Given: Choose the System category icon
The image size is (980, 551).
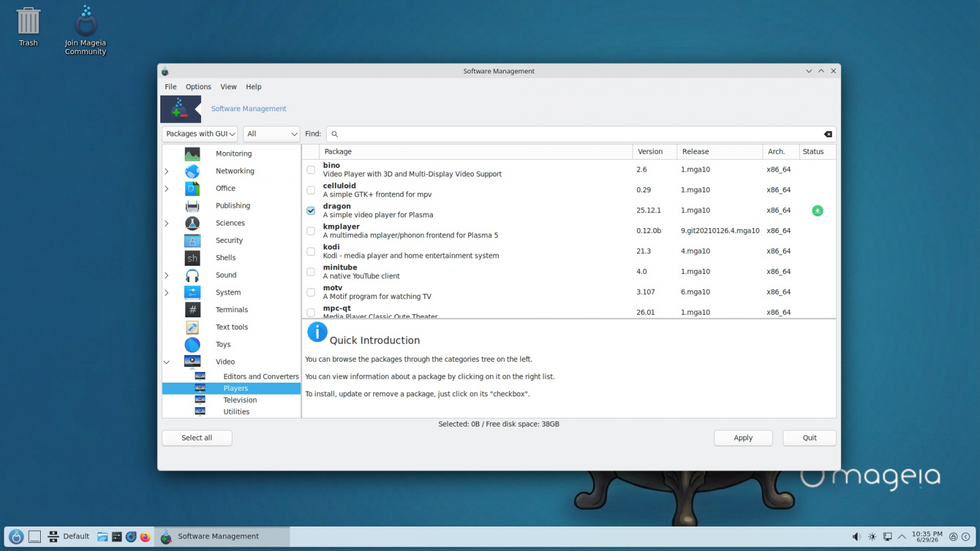Looking at the screenshot, I should [192, 293].
